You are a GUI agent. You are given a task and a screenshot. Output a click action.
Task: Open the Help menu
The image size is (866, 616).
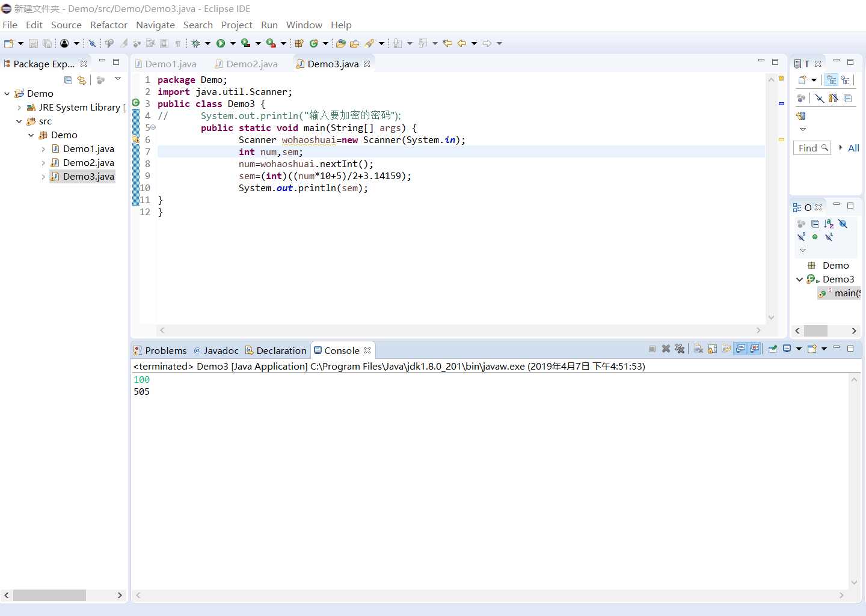pyautogui.click(x=341, y=25)
